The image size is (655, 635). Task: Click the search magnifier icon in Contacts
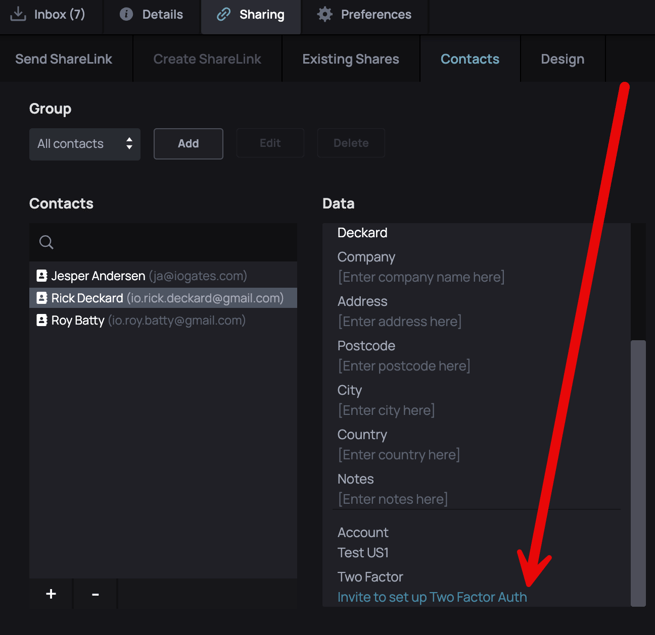coord(46,242)
